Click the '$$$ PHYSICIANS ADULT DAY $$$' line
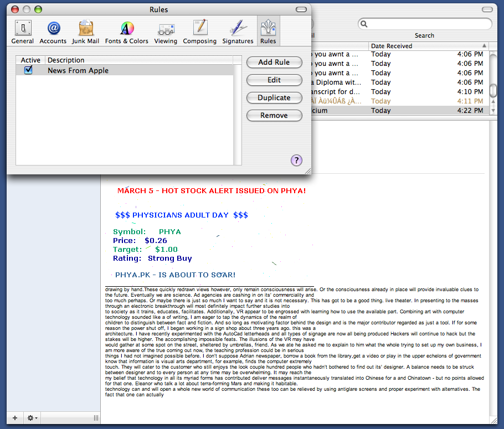This screenshot has width=504, height=429. click(x=182, y=215)
